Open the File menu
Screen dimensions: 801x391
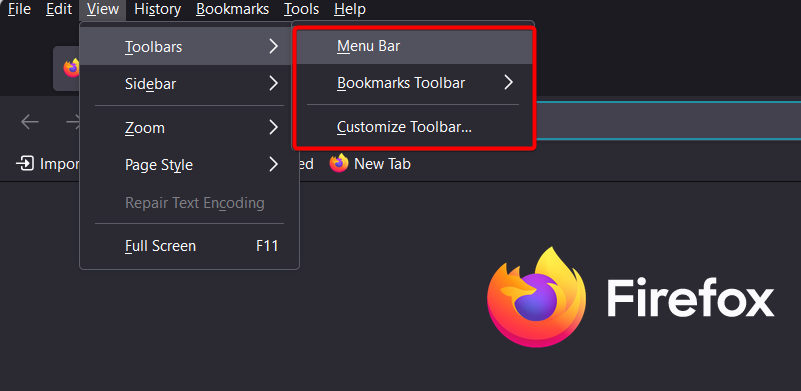click(x=19, y=9)
